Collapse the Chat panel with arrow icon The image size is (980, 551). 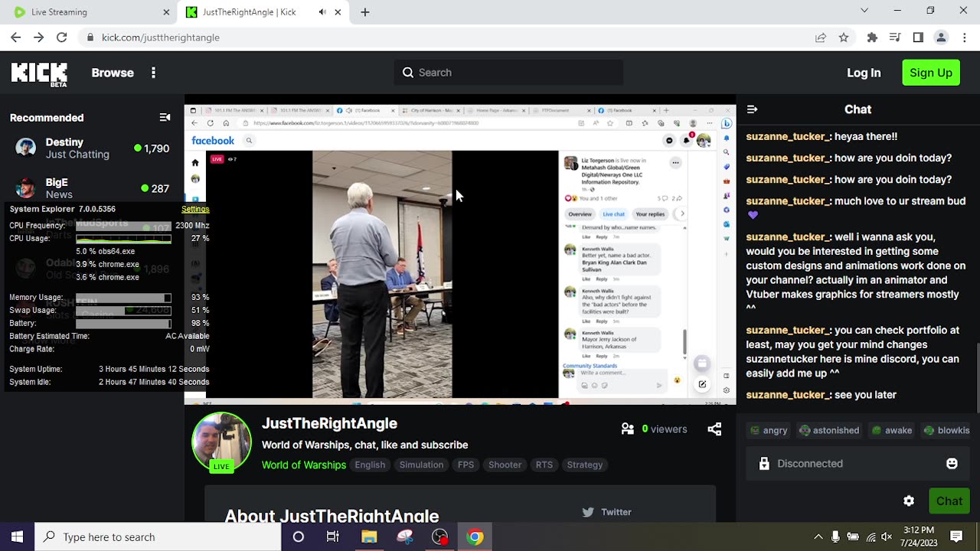(x=752, y=109)
